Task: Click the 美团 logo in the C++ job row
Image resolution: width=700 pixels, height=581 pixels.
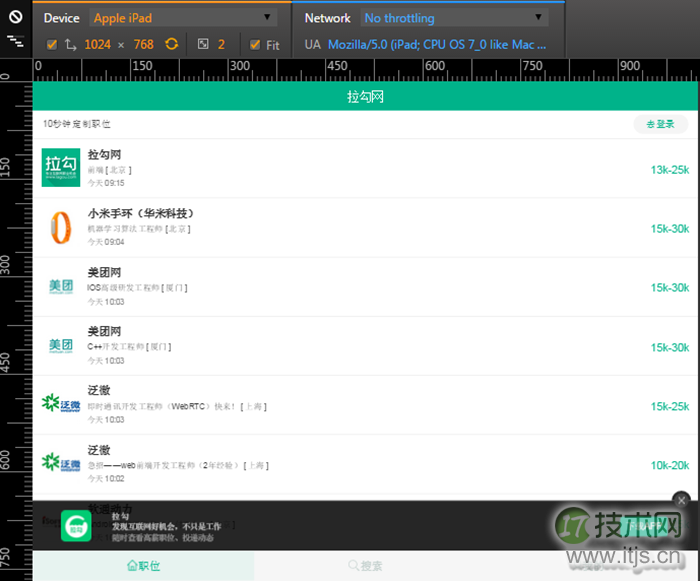Action: coord(61,346)
